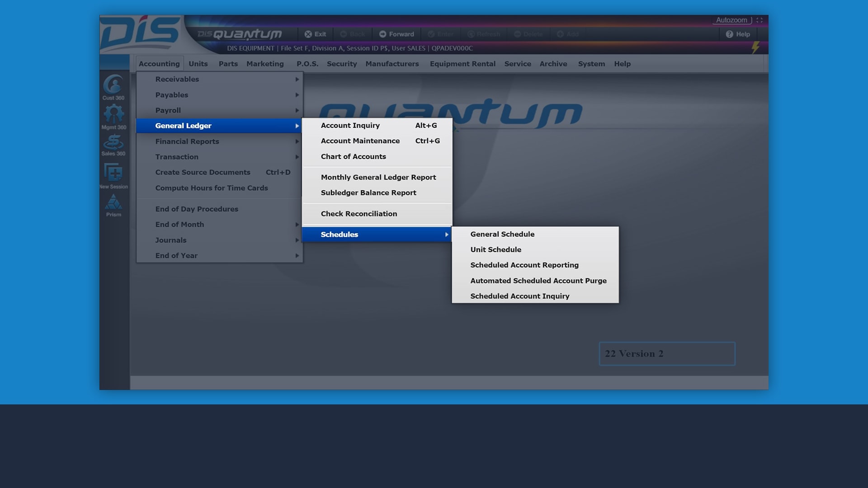This screenshot has height=488, width=868.
Task: Expand the Financial Reports submenu
Action: pos(219,141)
